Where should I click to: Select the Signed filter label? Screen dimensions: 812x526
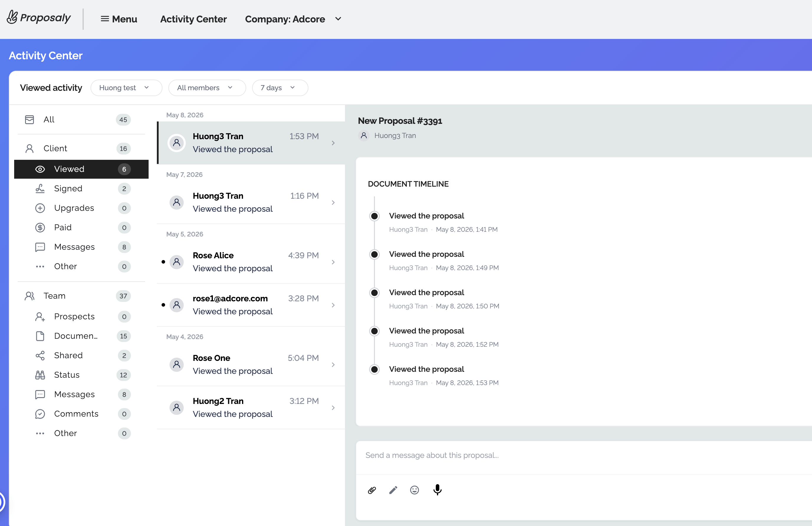68,189
